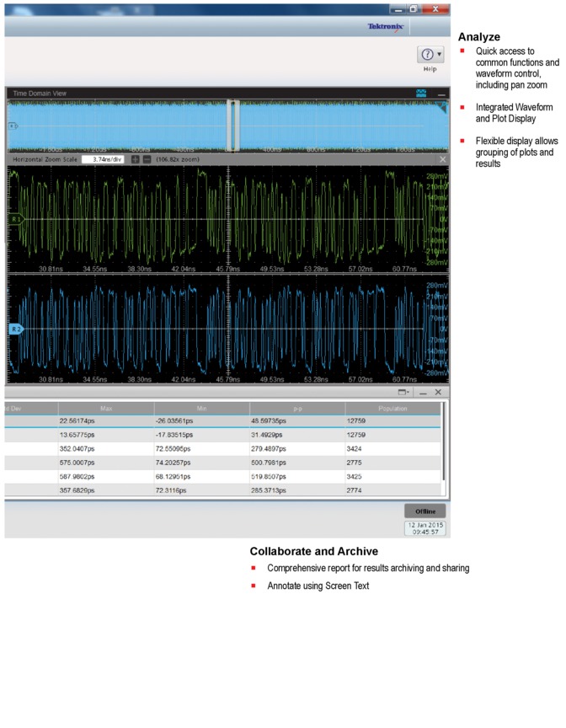Close the results table panel

[438, 393]
